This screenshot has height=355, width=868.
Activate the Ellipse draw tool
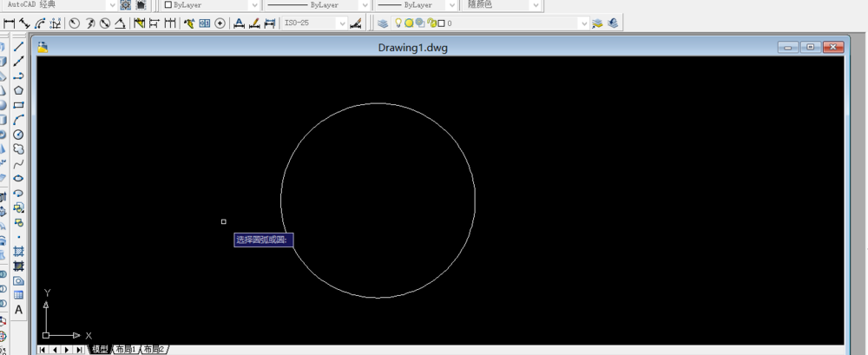pos(18,178)
